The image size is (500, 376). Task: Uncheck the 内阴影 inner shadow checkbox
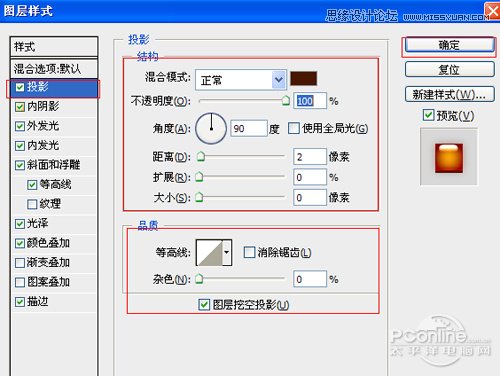[20, 107]
